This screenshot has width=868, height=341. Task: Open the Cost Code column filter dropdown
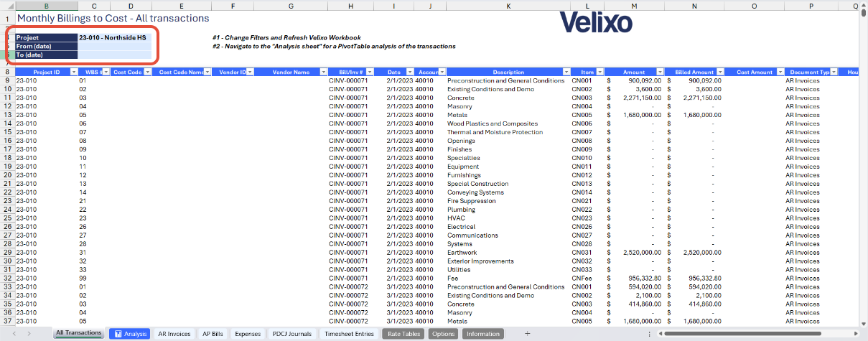coord(147,73)
